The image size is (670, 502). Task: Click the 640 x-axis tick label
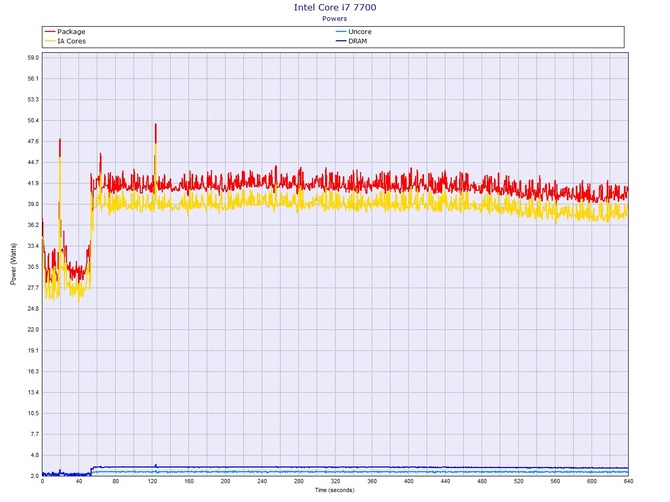coord(629,481)
